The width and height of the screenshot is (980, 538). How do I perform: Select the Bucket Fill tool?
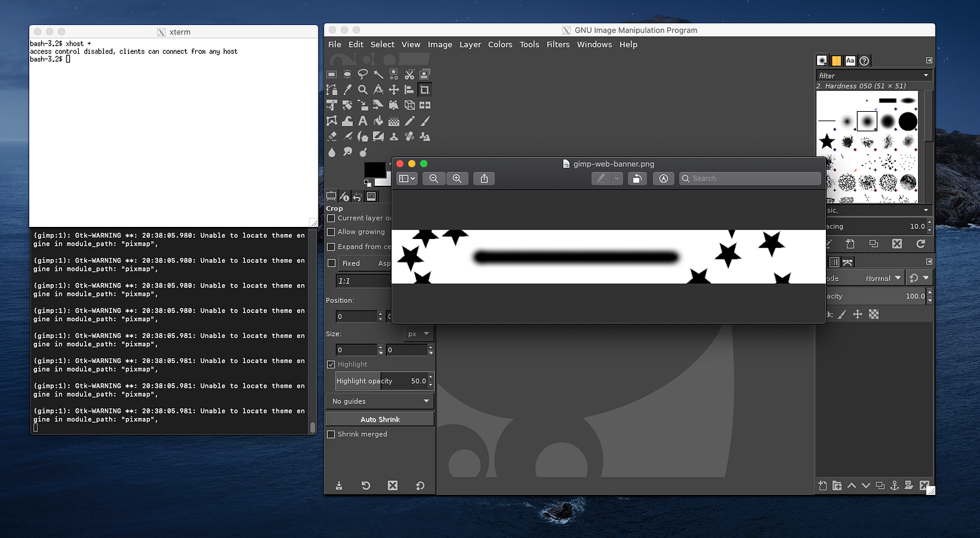[378, 121]
